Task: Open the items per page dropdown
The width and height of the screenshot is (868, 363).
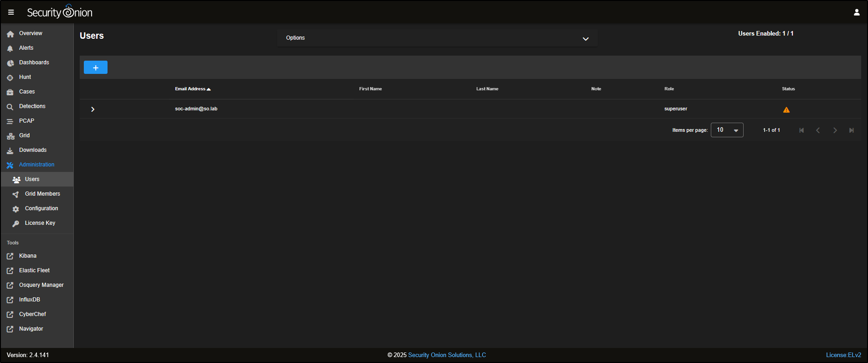Action: tap(727, 130)
